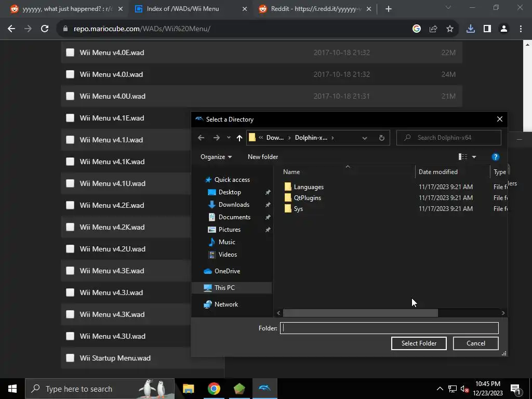Select This PC in navigation pane
The height and width of the screenshot is (399, 532).
(x=224, y=288)
